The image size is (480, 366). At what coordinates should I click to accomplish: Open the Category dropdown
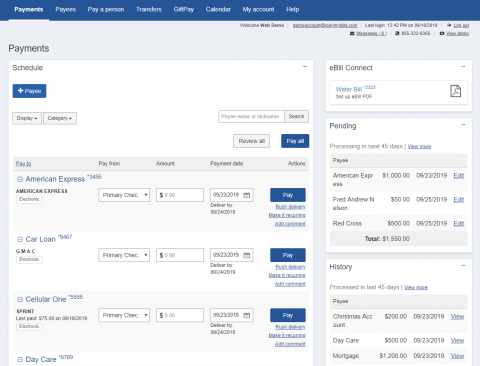(60, 118)
